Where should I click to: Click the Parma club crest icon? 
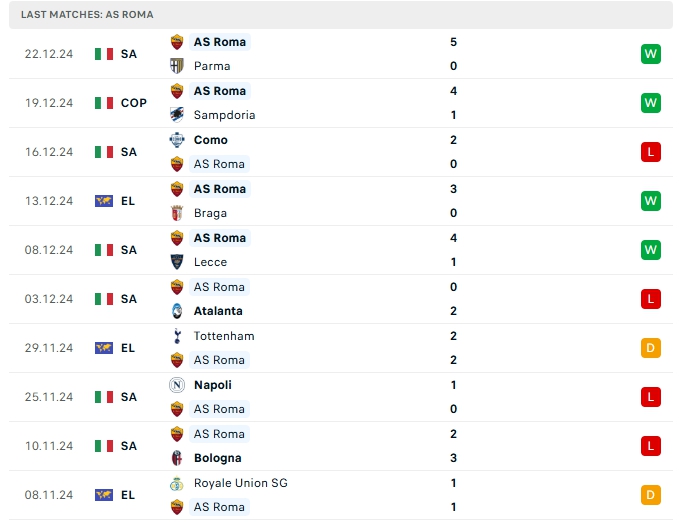pyautogui.click(x=178, y=66)
